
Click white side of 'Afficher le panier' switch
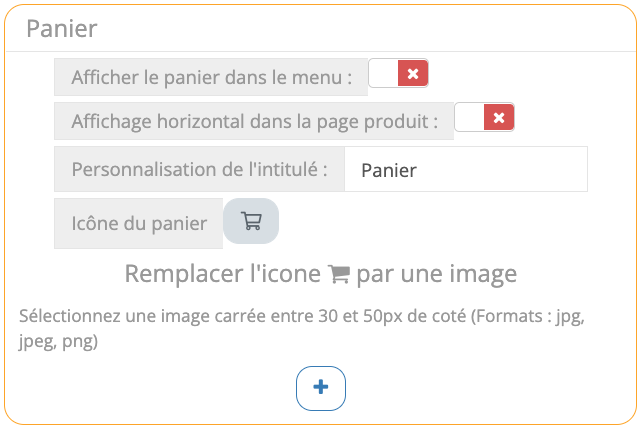(384, 73)
